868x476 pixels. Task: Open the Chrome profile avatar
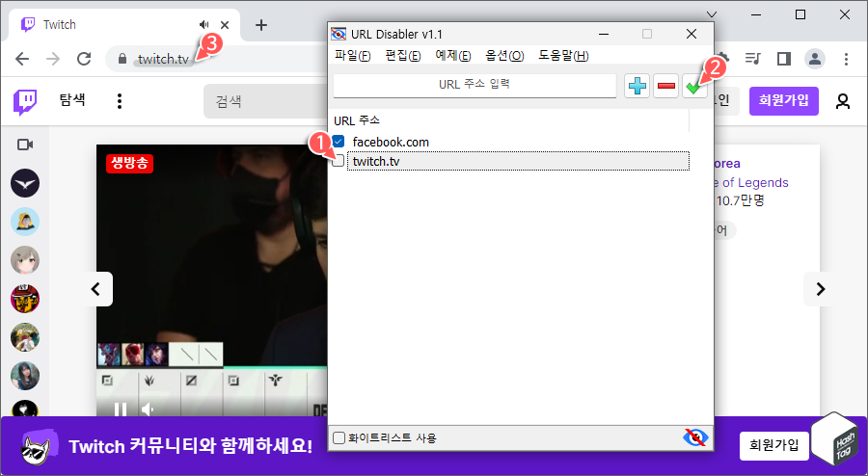(x=815, y=59)
